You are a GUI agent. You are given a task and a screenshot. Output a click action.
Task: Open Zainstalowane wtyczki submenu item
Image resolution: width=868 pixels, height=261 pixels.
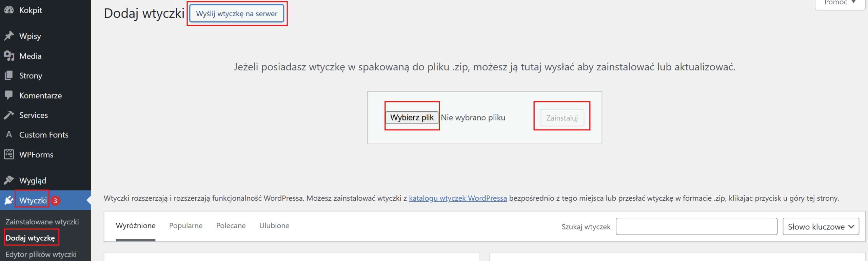pyautogui.click(x=42, y=222)
